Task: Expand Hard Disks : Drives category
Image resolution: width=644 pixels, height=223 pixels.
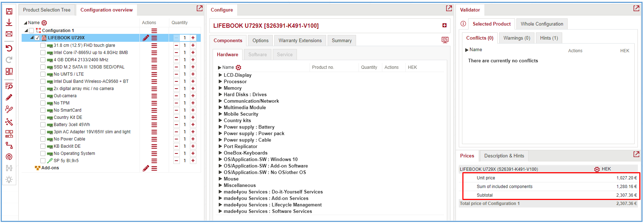Action: [x=220, y=94]
